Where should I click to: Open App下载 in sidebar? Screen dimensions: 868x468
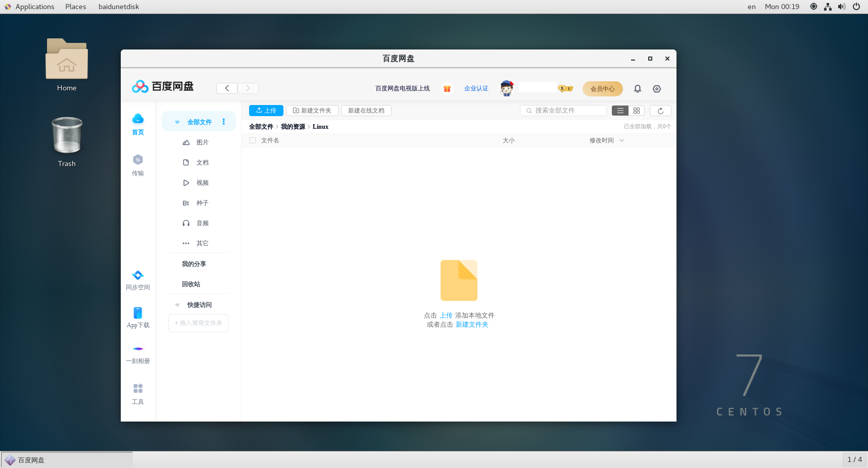click(138, 318)
